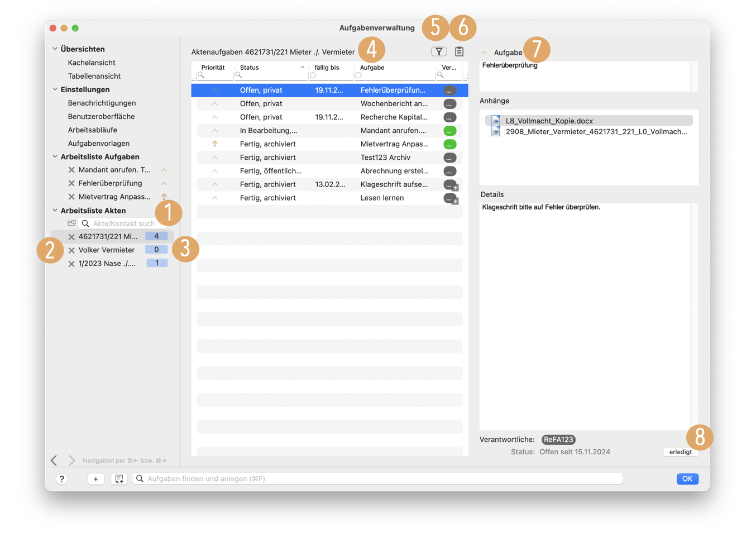The width and height of the screenshot is (756, 533).
Task: Open responsible badge of Klageschrift aufse... row
Action: 451,185
